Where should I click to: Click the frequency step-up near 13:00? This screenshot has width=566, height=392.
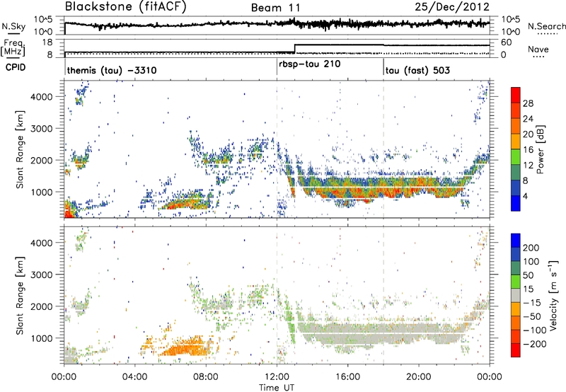(295, 48)
